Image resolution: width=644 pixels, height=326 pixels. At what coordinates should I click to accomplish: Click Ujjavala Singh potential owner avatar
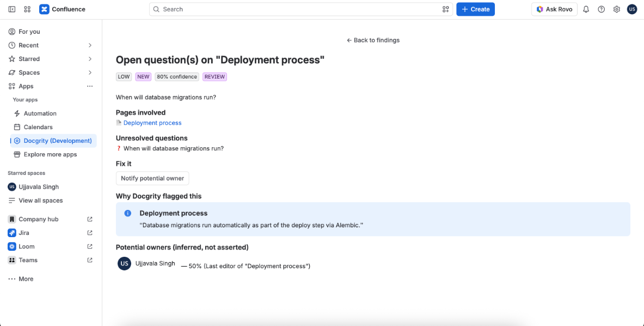(124, 263)
